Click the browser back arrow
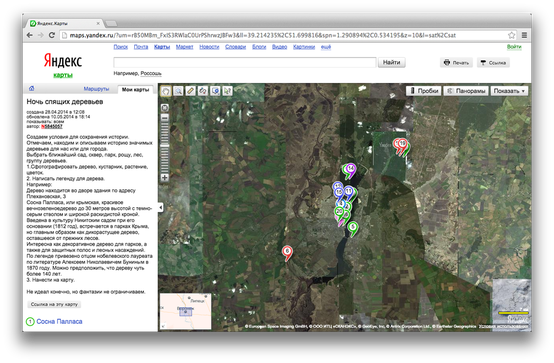Image resolution: width=554 pixels, height=363 pixels. click(x=30, y=35)
